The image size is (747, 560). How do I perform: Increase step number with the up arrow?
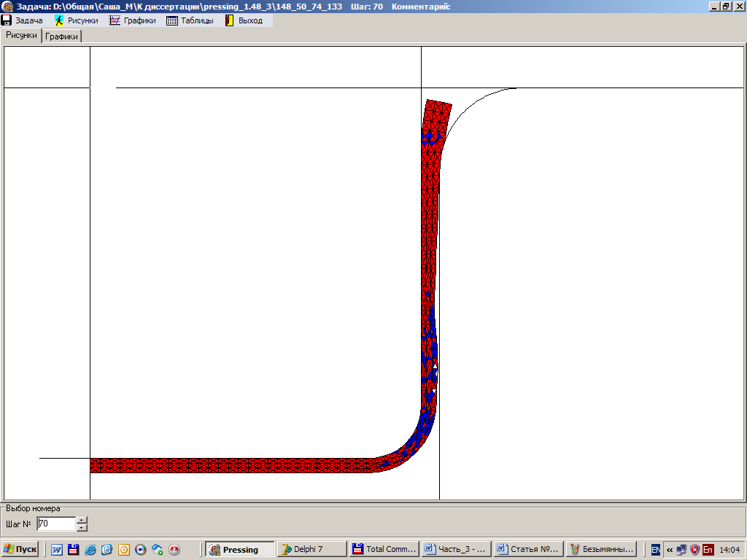(82, 520)
